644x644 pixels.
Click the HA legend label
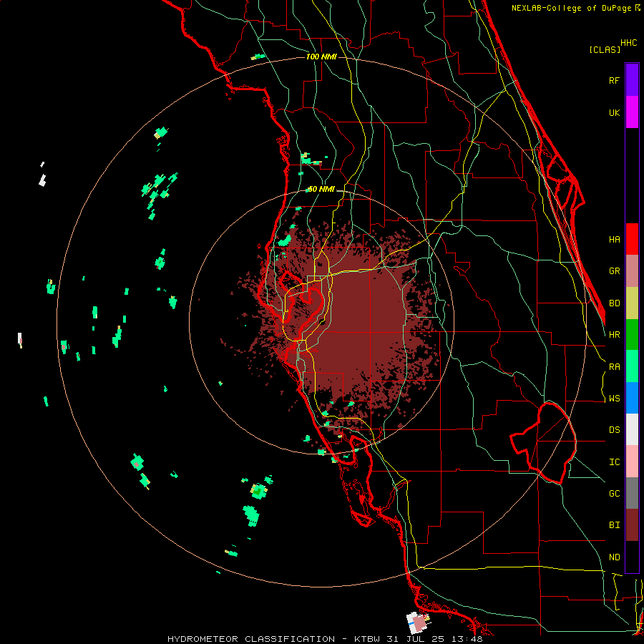tap(614, 239)
